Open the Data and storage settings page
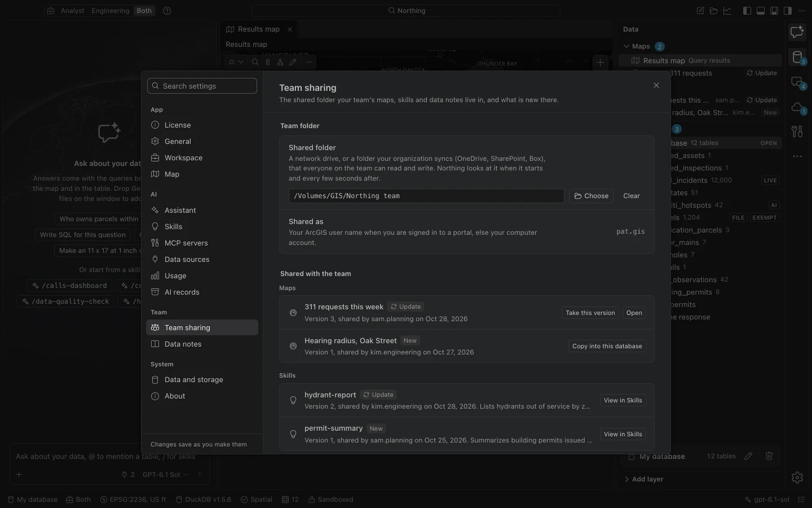 pos(202,379)
